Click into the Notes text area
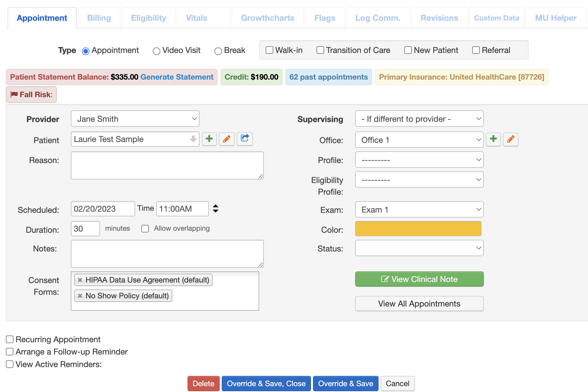 tap(167, 254)
